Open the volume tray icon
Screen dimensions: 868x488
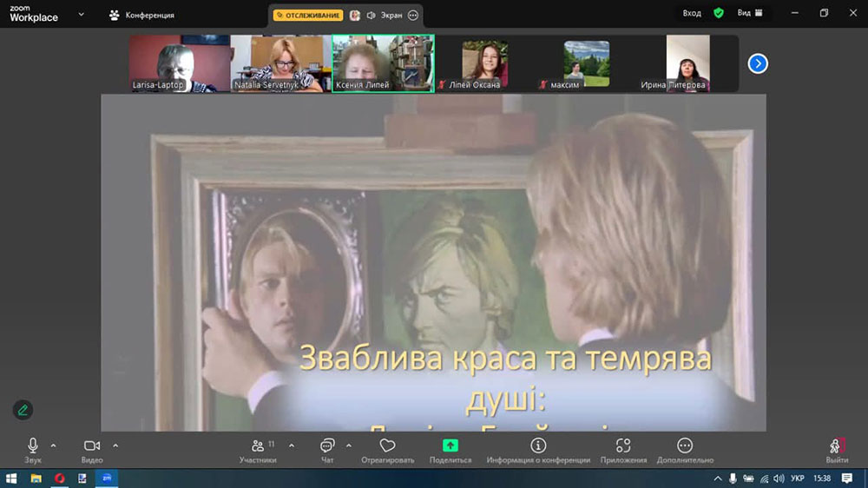(779, 478)
